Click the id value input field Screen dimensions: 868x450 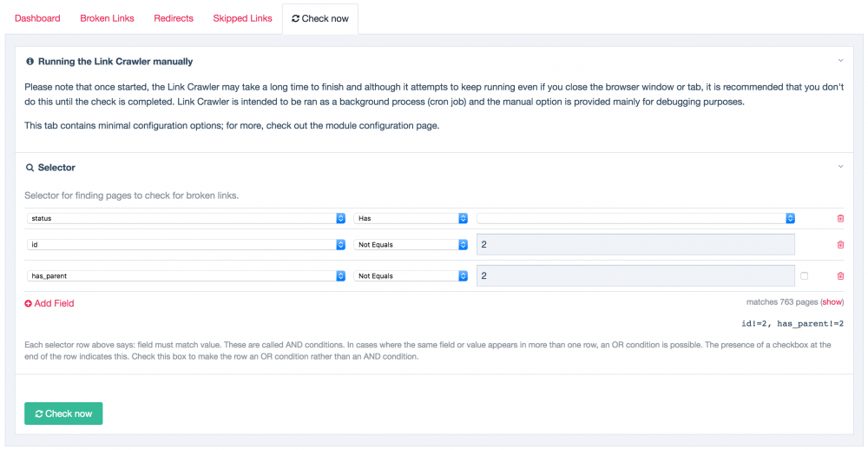[635, 244]
